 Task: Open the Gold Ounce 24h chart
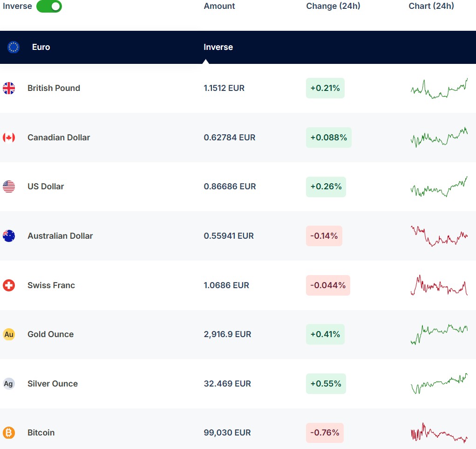click(439, 334)
